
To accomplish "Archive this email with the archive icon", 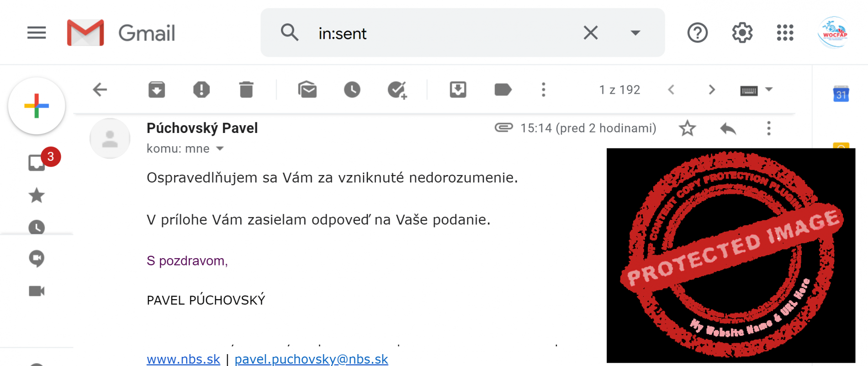I will tap(157, 90).
